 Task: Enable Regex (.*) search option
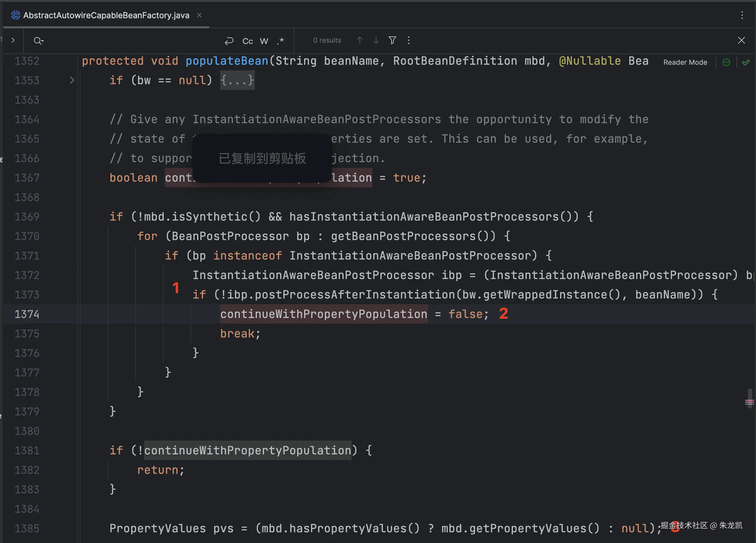tap(280, 41)
